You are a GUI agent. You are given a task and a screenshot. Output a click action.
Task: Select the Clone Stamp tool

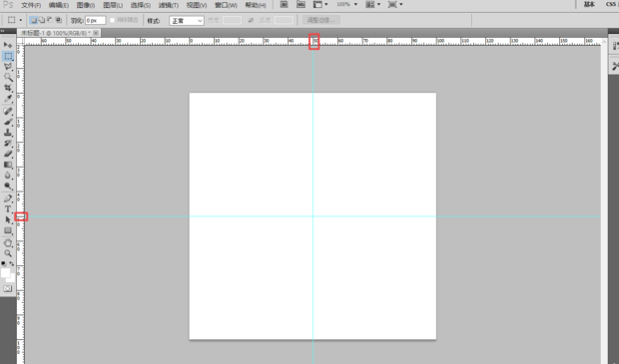click(8, 133)
